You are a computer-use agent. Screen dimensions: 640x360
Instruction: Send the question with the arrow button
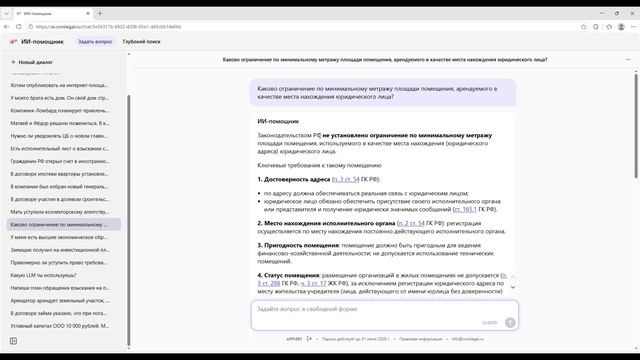(510, 322)
